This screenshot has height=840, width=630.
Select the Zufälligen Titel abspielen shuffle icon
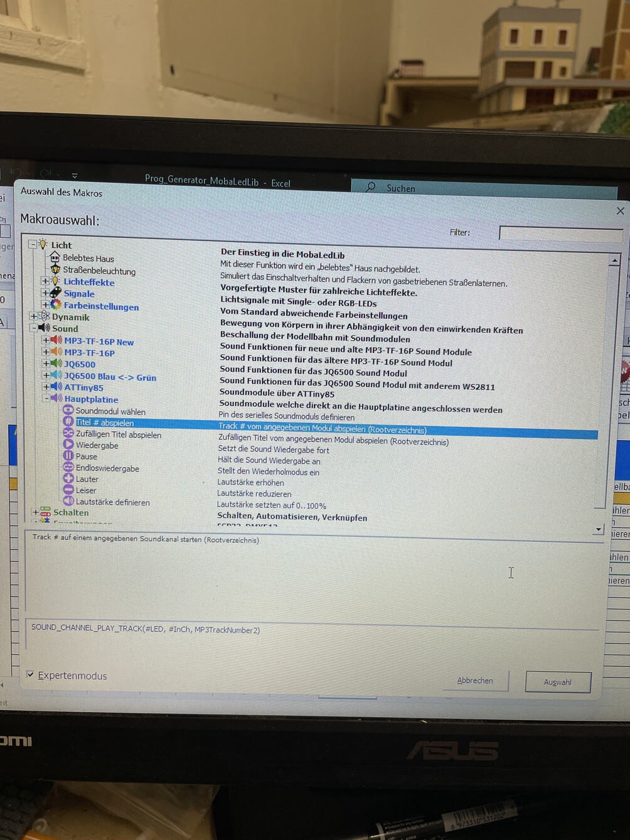click(68, 434)
